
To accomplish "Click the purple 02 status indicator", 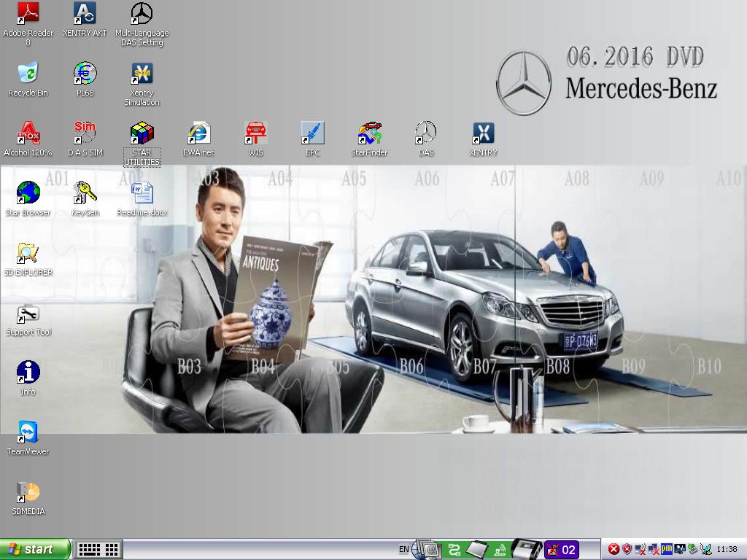I will point(561,550).
